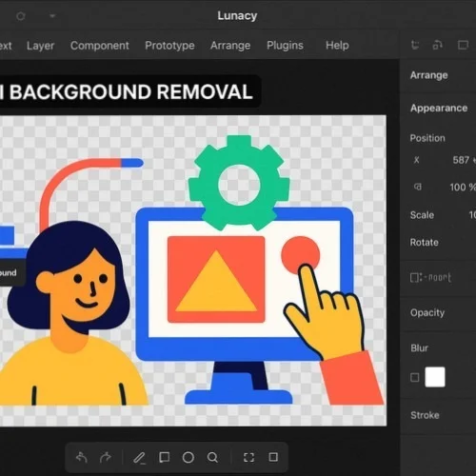The width and height of the screenshot is (476, 476).
Task: Click the gear icon in title bar
Action: 21,16
